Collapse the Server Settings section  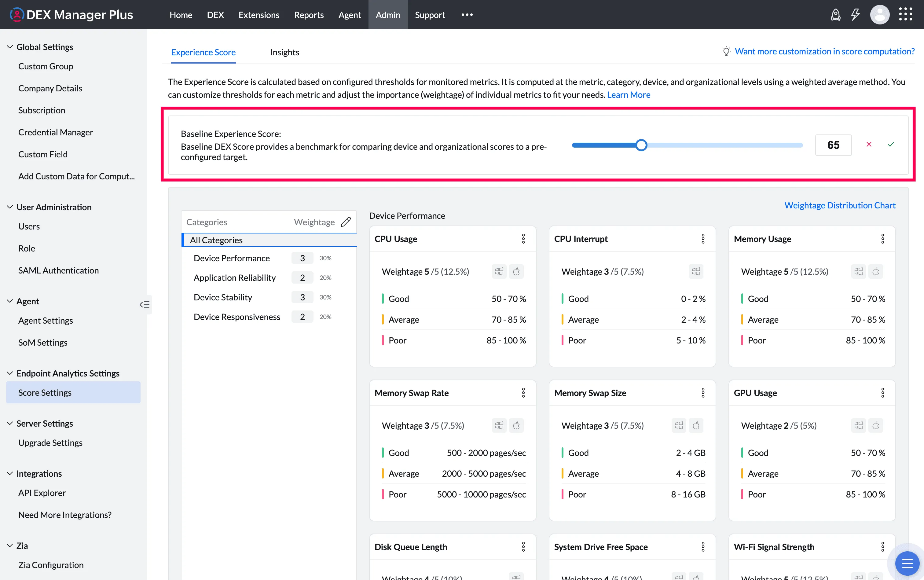10,424
